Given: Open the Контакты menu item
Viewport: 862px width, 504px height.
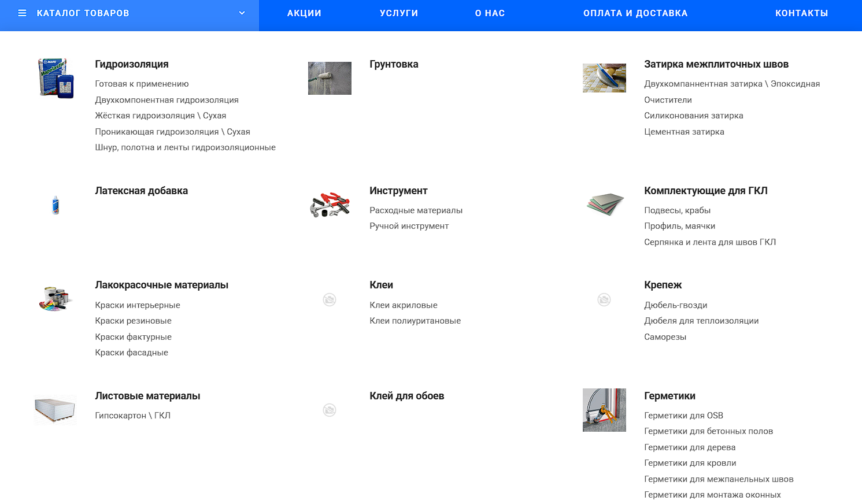Looking at the screenshot, I should (x=801, y=13).
